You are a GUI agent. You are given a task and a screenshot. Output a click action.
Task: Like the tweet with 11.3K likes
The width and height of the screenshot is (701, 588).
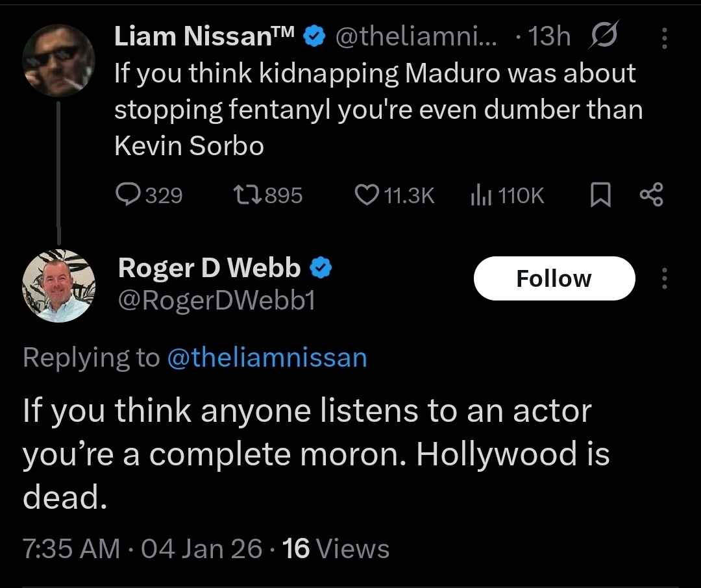click(367, 195)
